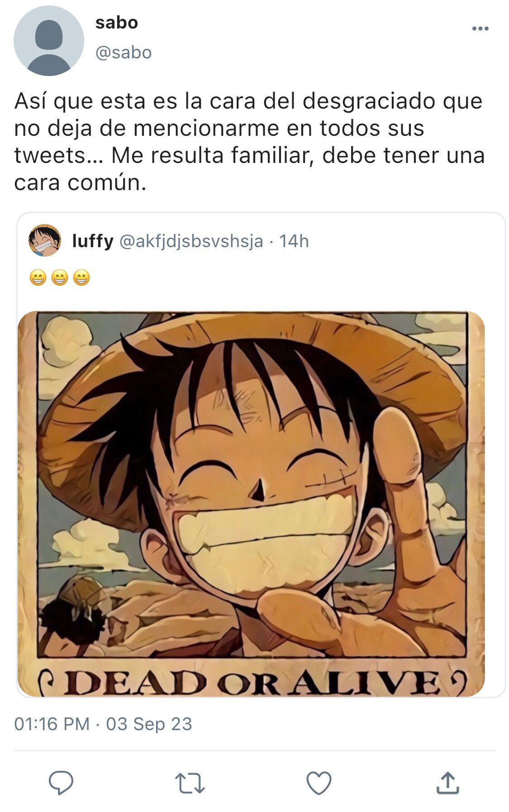Open the 14h timestamp of quoted tweet
The image size is (509, 812).
point(294,241)
